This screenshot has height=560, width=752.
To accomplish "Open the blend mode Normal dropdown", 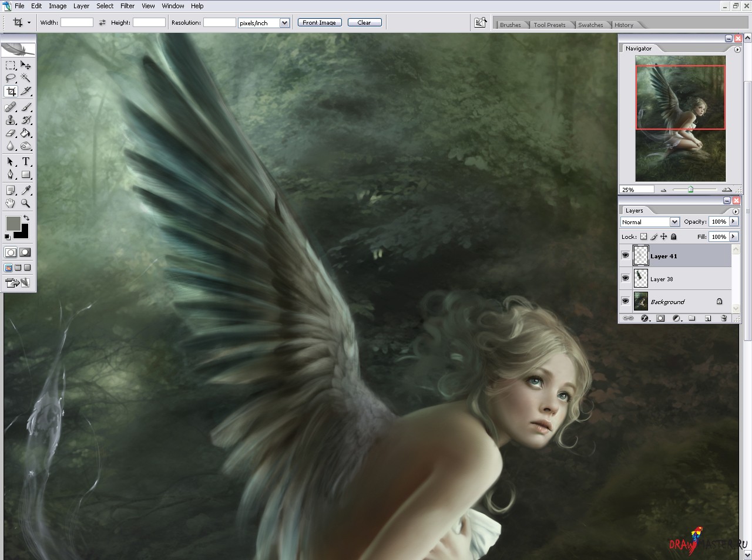I will coord(675,222).
